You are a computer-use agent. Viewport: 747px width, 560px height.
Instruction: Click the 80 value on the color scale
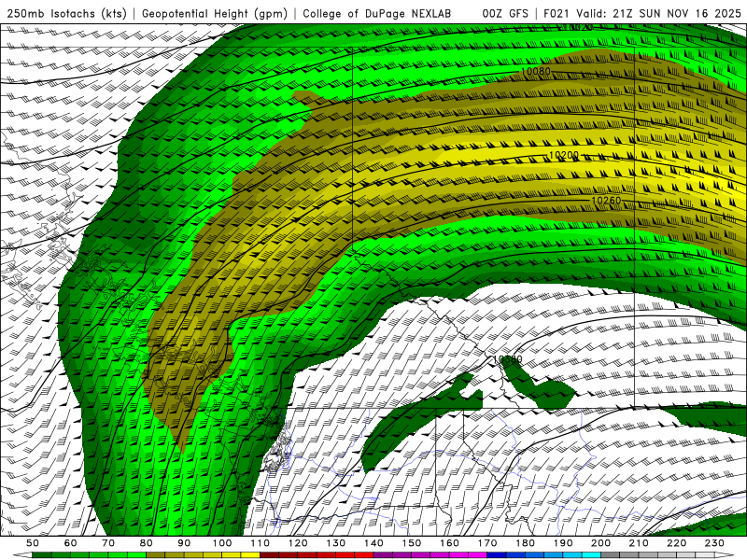(147, 543)
